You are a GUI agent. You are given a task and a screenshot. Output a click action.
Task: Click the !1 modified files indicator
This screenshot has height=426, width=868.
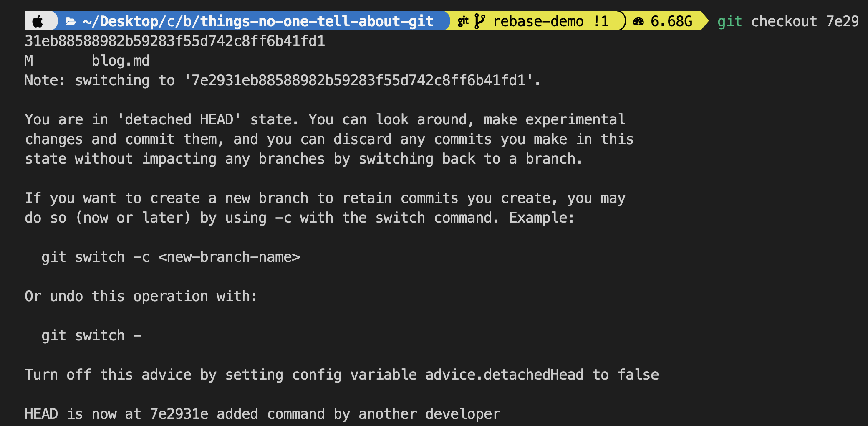(x=601, y=21)
